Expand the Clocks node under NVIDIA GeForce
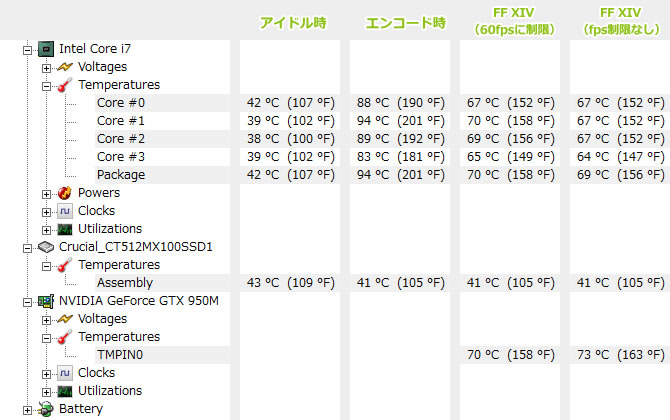The width and height of the screenshot is (670, 420). point(46,374)
